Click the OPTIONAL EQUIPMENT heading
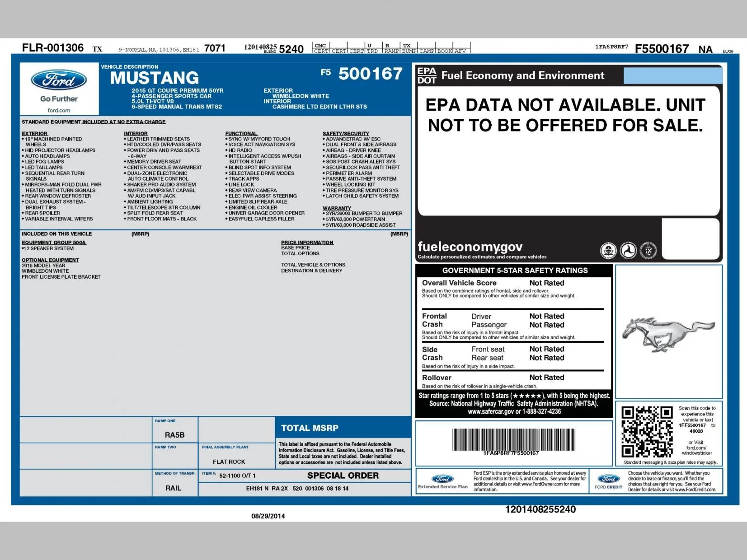Viewport: 747px width, 560px height. [x=50, y=260]
